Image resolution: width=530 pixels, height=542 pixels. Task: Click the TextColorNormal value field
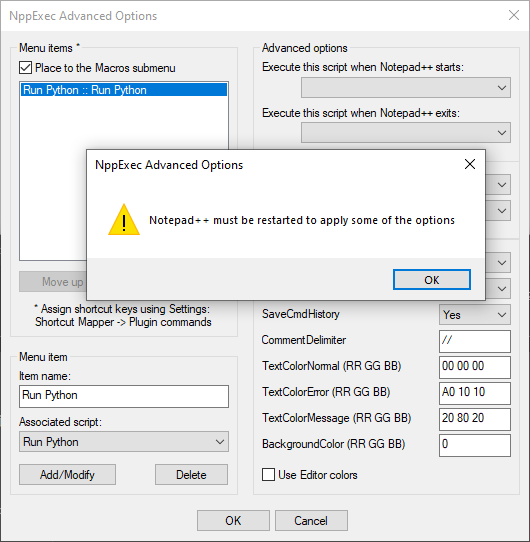tap(475, 367)
